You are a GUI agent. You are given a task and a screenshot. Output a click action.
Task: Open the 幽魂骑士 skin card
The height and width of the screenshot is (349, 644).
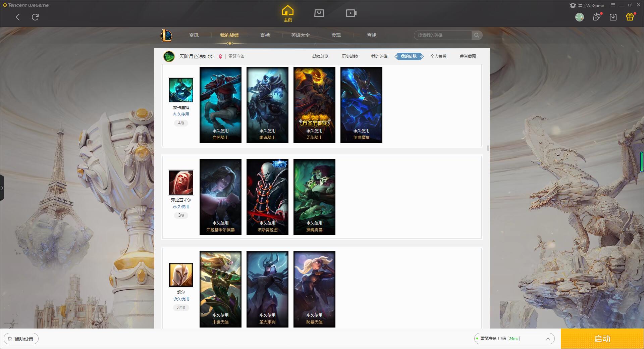click(267, 105)
